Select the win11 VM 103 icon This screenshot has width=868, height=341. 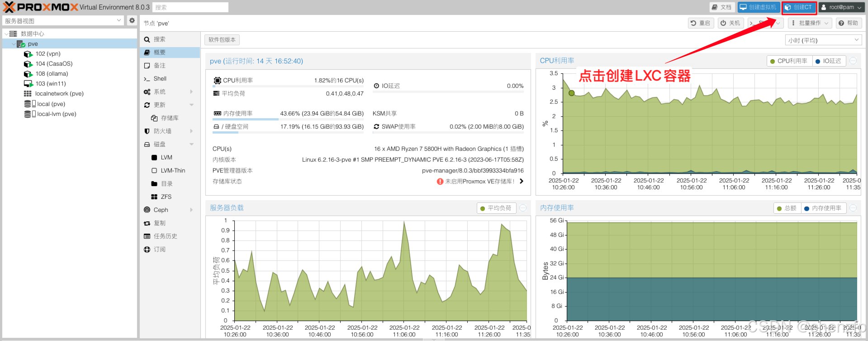28,84
